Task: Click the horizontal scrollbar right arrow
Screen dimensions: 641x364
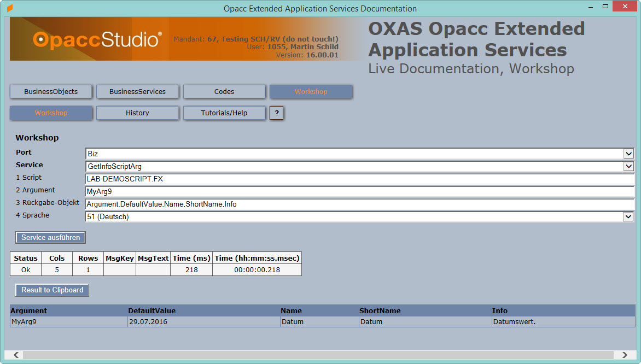Action: click(x=625, y=355)
